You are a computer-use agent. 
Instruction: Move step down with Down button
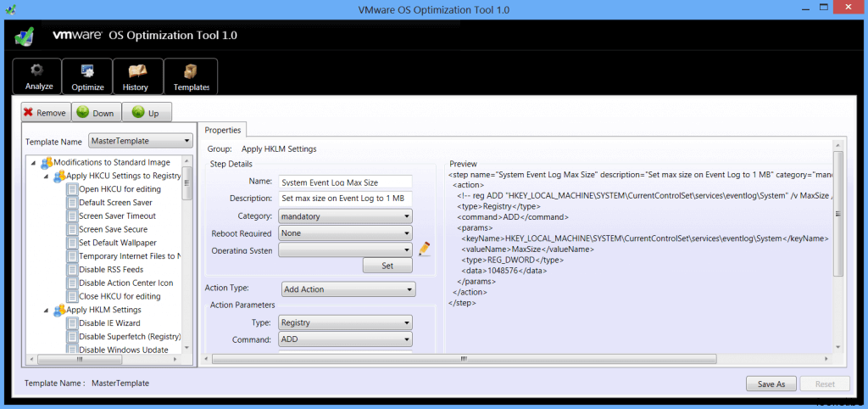click(97, 113)
